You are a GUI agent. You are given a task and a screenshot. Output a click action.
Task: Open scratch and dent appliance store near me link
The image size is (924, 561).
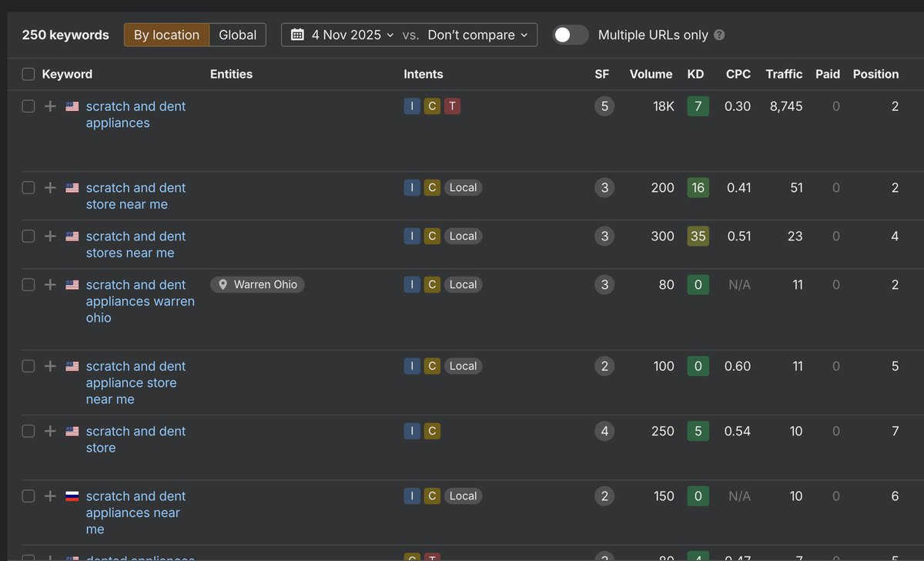[x=136, y=382]
